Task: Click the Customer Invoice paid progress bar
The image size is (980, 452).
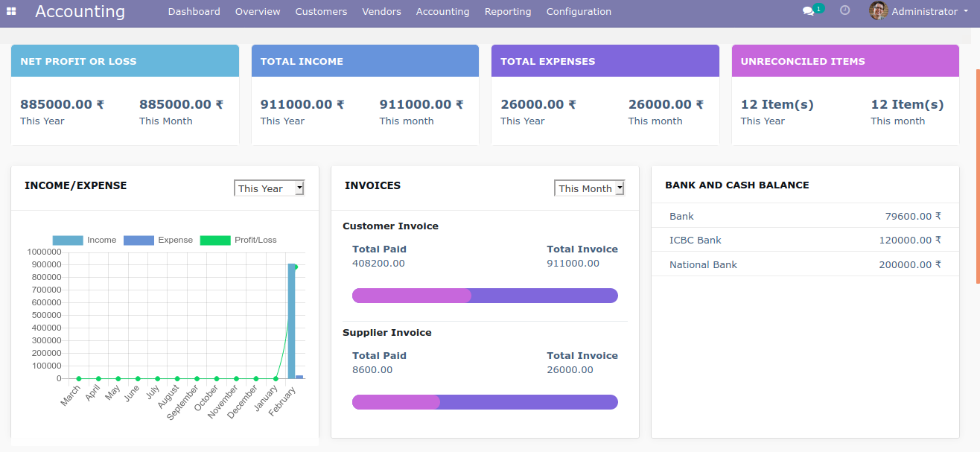Action: 411,296
